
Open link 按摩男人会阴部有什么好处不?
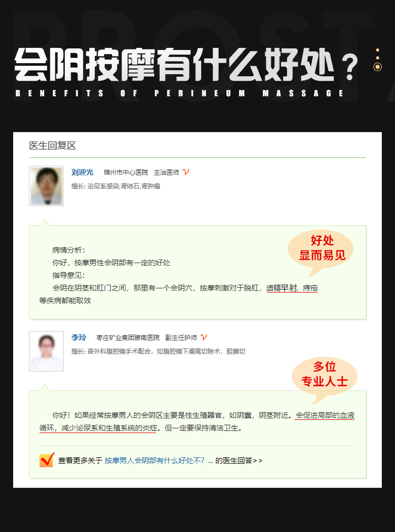[154, 460]
